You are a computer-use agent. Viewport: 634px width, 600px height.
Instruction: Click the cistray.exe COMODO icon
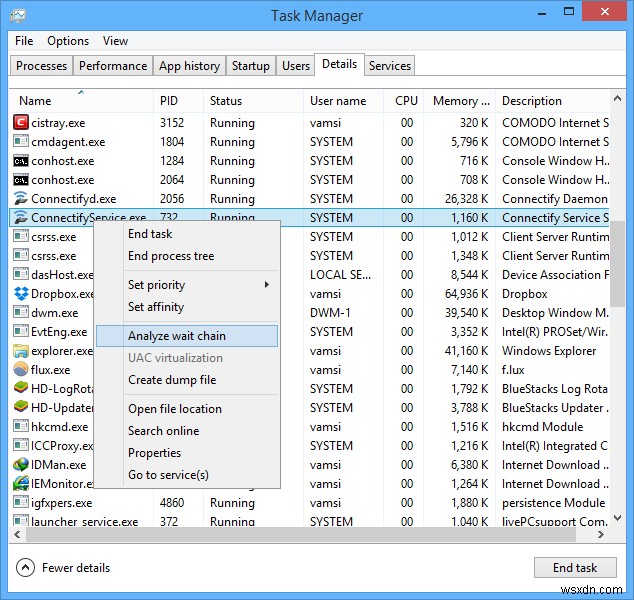click(21, 122)
